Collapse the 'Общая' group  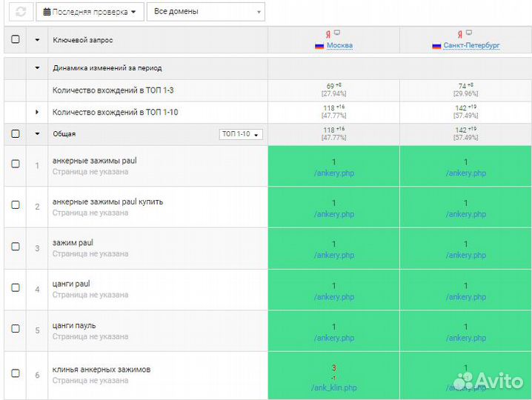pos(37,134)
